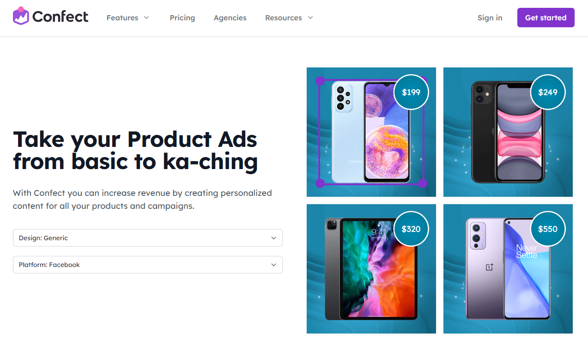The width and height of the screenshot is (588, 364).
Task: Click the bottom-right purple selection handle
Action: pyautogui.click(x=423, y=183)
